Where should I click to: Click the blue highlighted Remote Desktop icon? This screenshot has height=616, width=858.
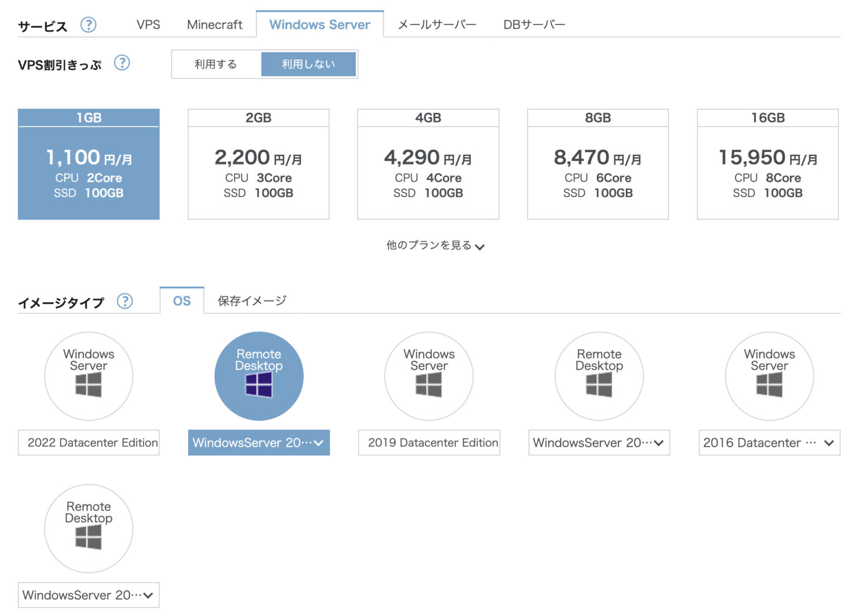(259, 376)
